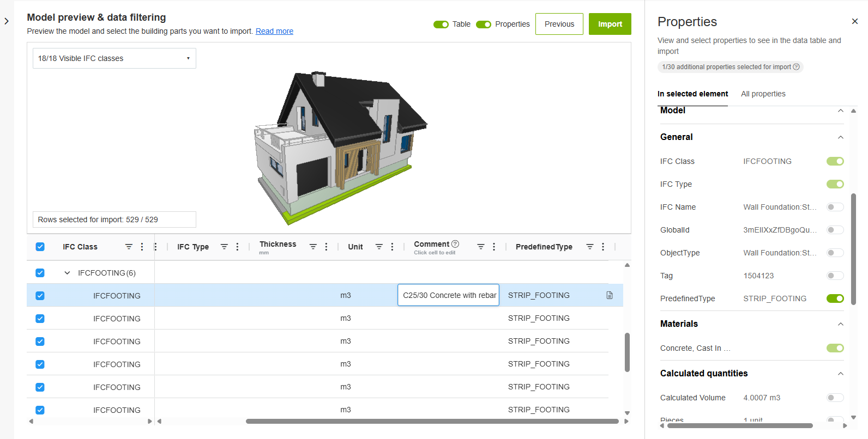Click the Import button

tap(610, 24)
